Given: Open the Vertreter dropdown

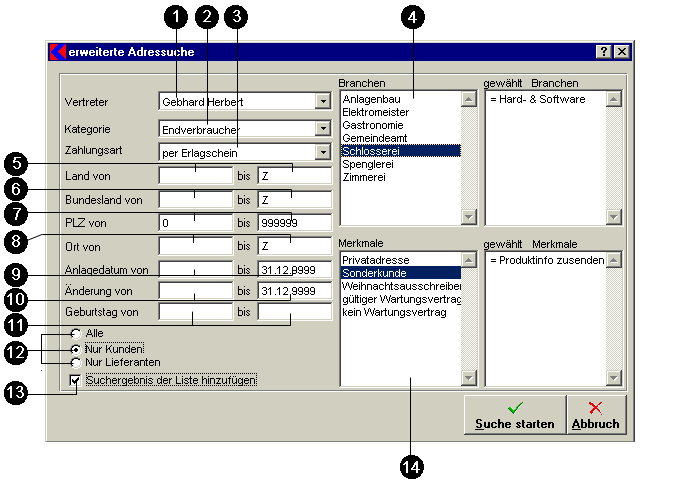Looking at the screenshot, I should tap(321, 101).
